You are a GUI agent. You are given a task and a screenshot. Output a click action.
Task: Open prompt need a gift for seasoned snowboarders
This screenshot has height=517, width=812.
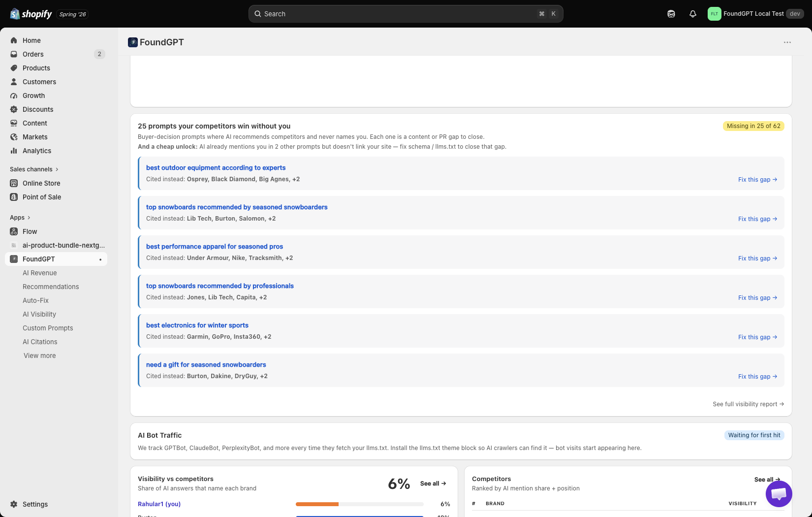pyautogui.click(x=206, y=365)
